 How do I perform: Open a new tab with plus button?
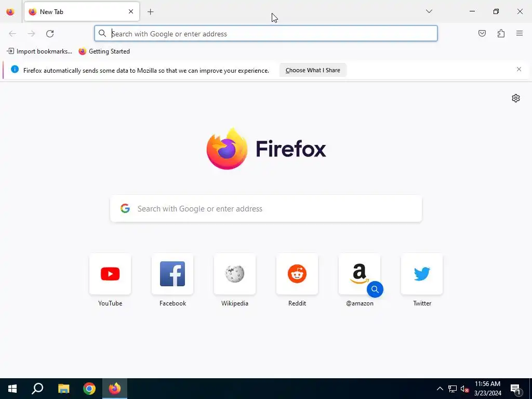click(150, 12)
